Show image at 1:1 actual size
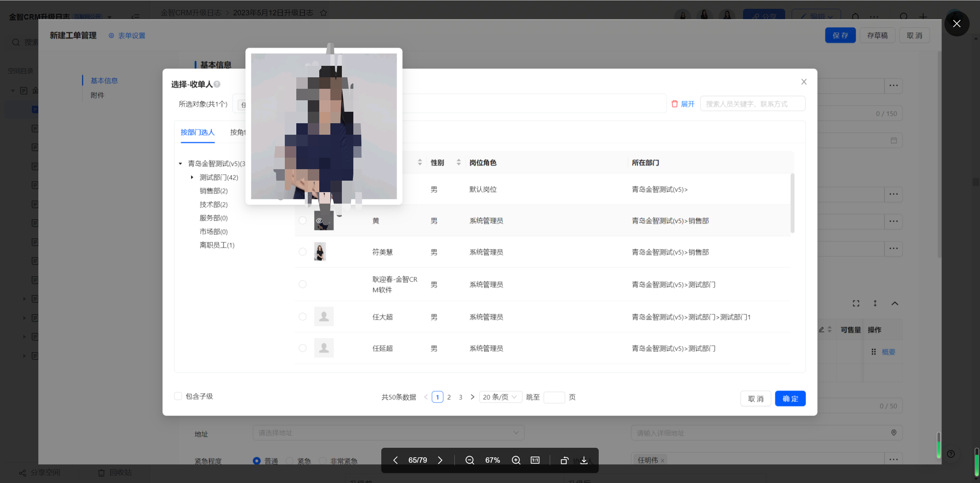The width and height of the screenshot is (980, 483). (x=535, y=460)
